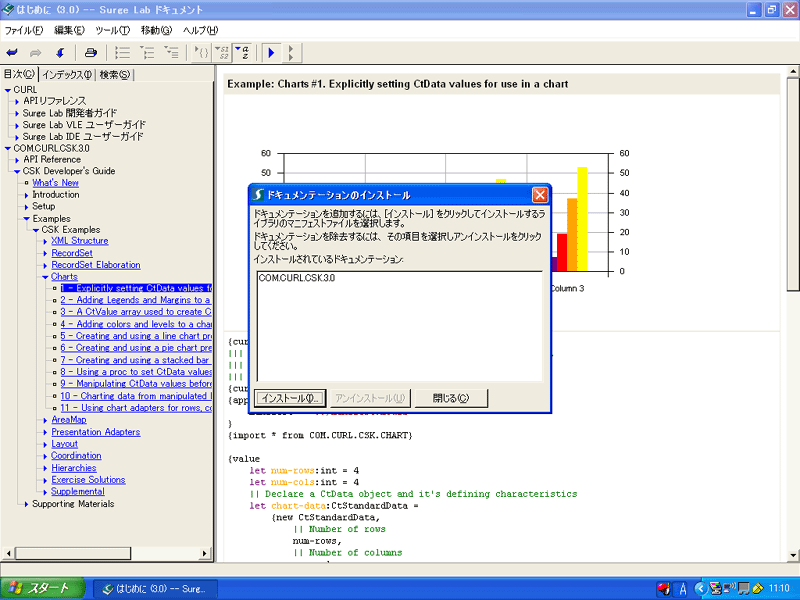Image resolution: width=800 pixels, height=600 pixels.
Task: Collapse the CURL root tree node
Action: point(7,90)
